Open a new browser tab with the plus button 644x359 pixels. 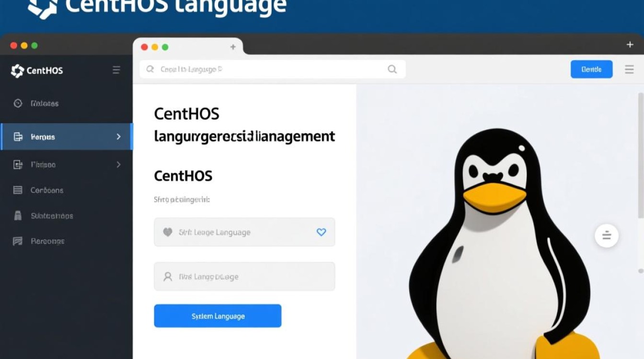(x=233, y=47)
